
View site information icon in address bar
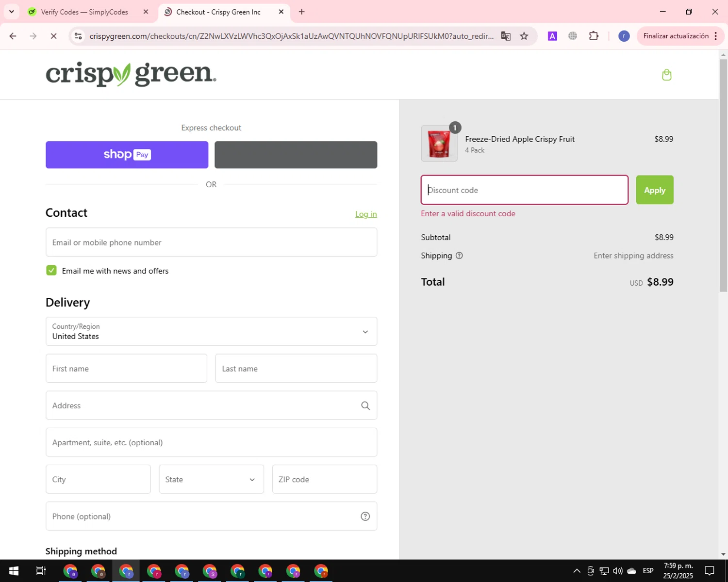pos(78,36)
